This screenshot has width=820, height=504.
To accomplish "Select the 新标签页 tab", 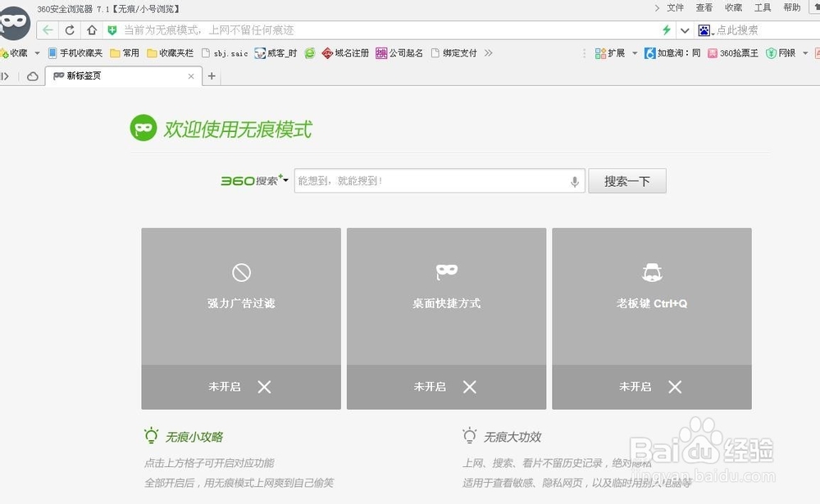I will [124, 76].
